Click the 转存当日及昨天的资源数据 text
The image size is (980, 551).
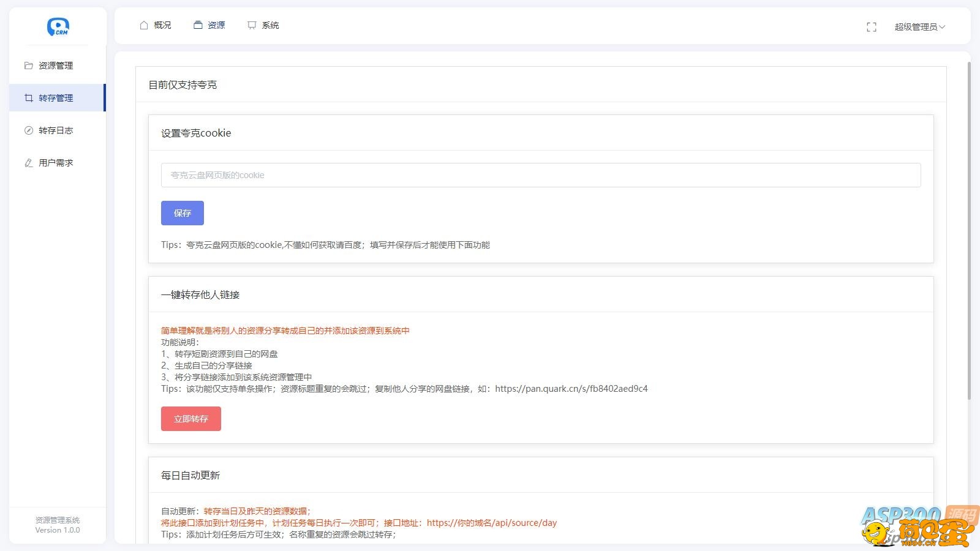pos(257,511)
